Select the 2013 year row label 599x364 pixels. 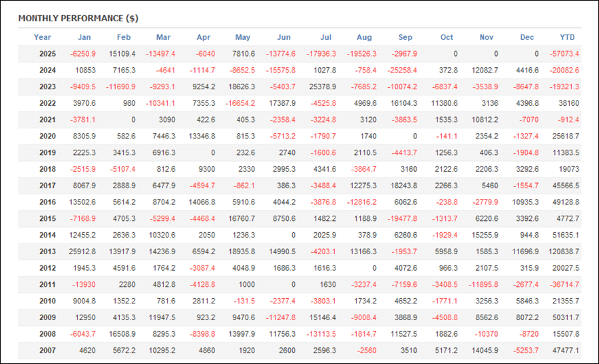click(x=47, y=252)
